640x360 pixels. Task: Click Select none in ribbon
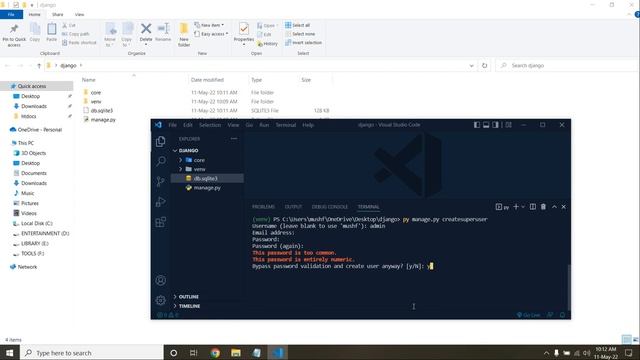tap(300, 34)
